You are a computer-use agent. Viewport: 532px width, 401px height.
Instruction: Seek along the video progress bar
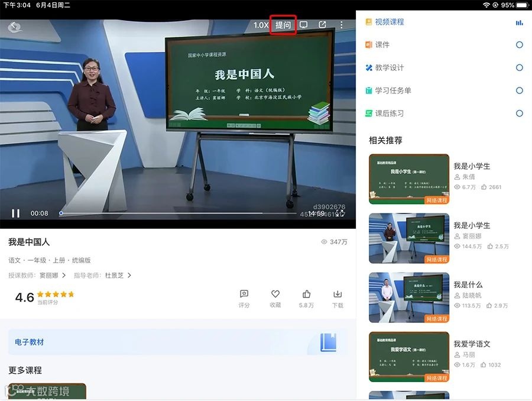(178, 214)
